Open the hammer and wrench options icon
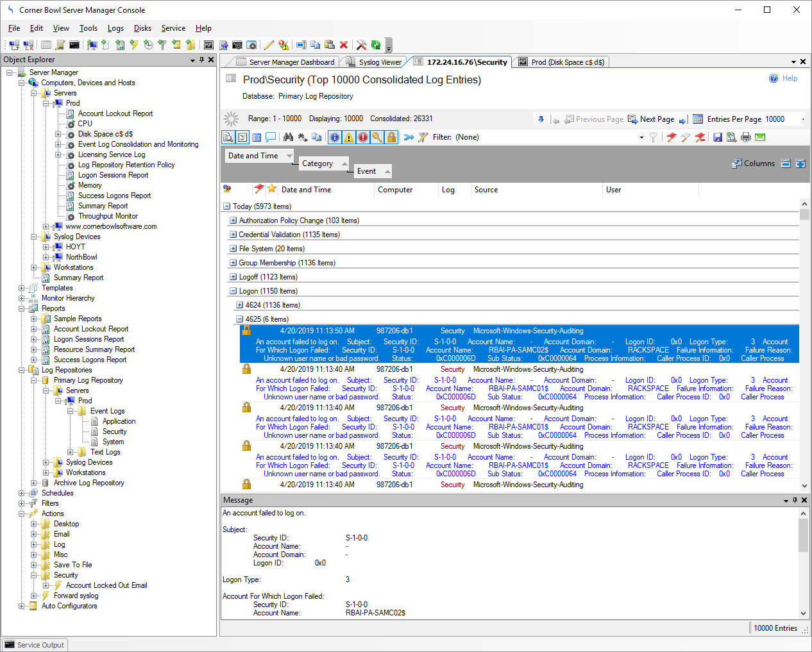The width and height of the screenshot is (812, 652). [361, 45]
